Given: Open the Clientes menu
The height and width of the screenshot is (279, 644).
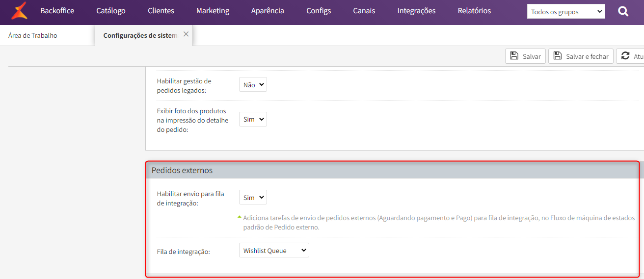Looking at the screenshot, I should click(161, 11).
